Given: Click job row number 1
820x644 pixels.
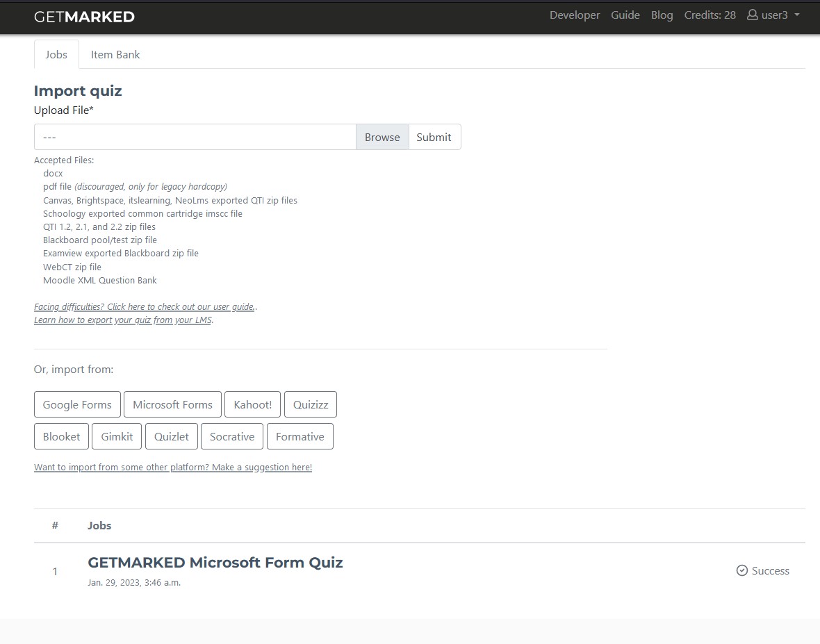Looking at the screenshot, I should click(55, 571).
